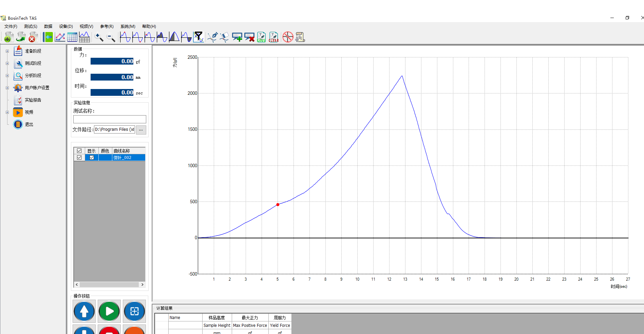Image resolution: width=644 pixels, height=334 pixels.
Task: Open the 系统(M) menu
Action: click(128, 27)
